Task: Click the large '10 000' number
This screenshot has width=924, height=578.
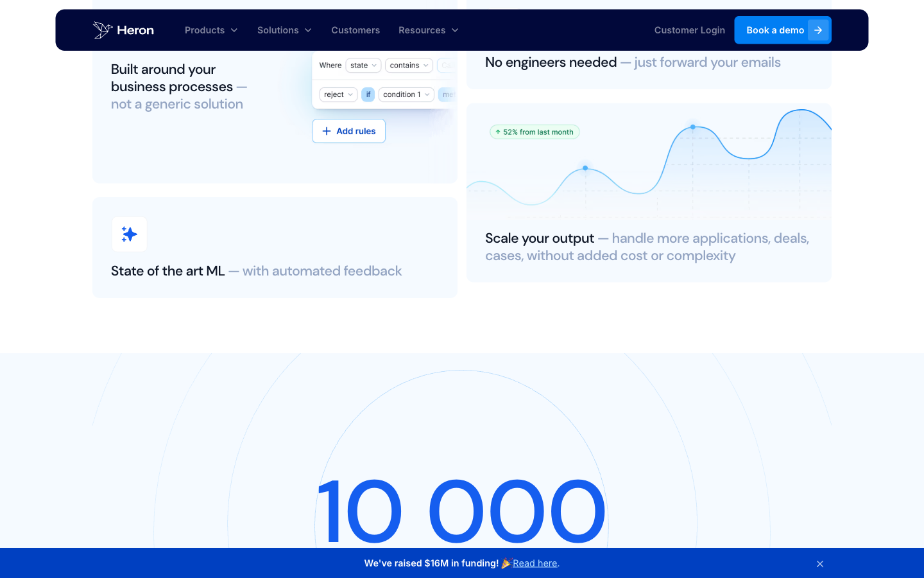Action: point(461,511)
